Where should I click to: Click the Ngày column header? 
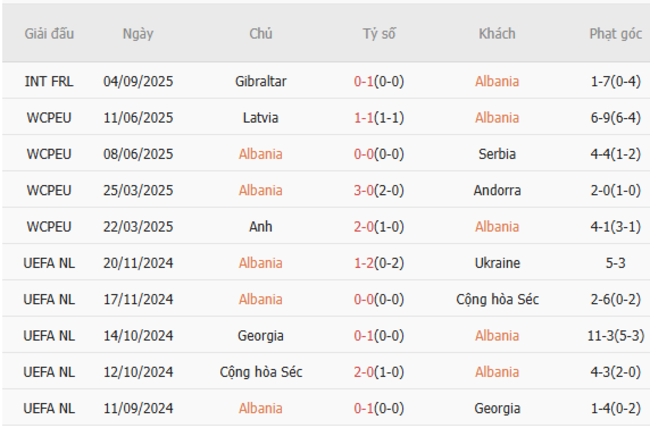pos(138,33)
